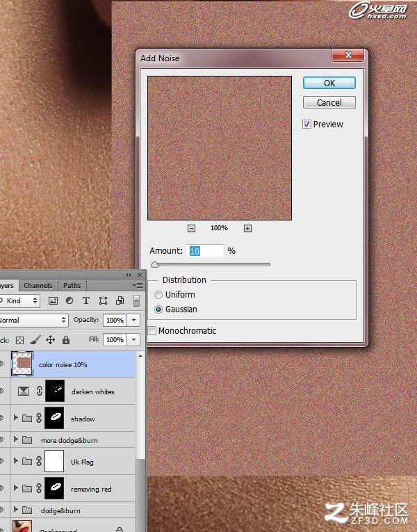Select the color noise 10% layer thumbnail

22,364
